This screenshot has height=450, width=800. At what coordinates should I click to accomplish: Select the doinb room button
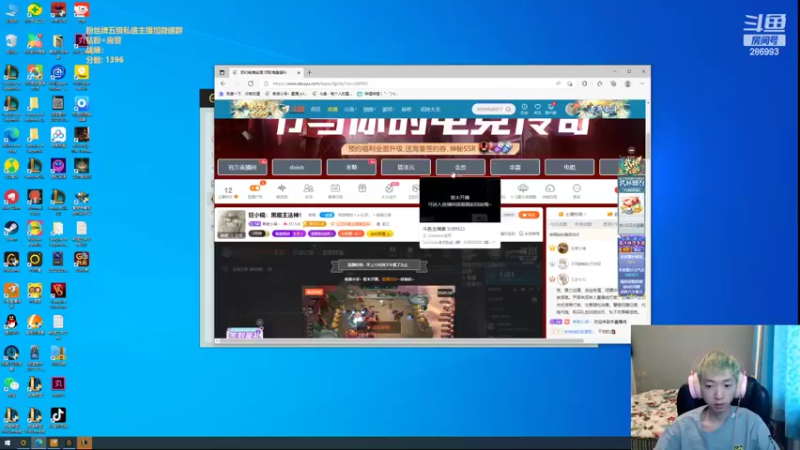(297, 167)
